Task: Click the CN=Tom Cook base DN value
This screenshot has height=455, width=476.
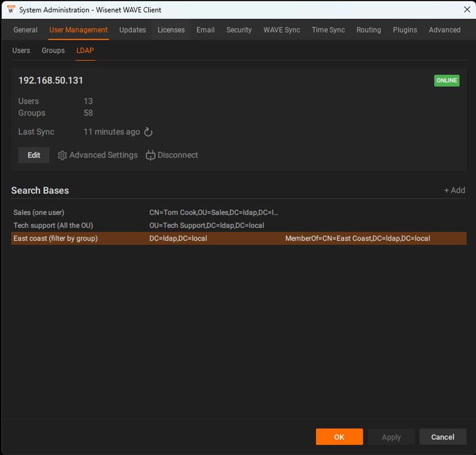Action: point(213,212)
